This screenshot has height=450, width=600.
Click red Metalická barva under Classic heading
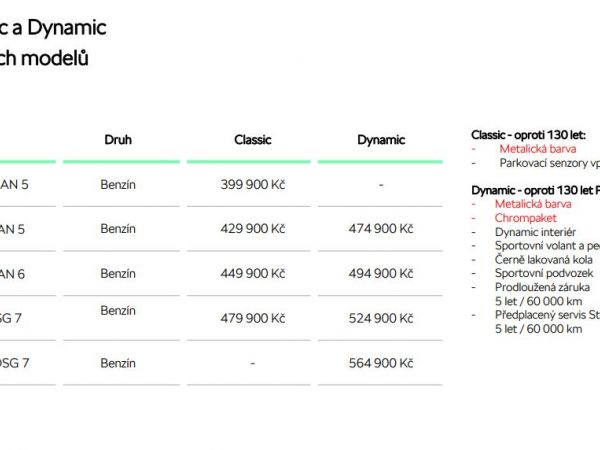pyautogui.click(x=538, y=148)
